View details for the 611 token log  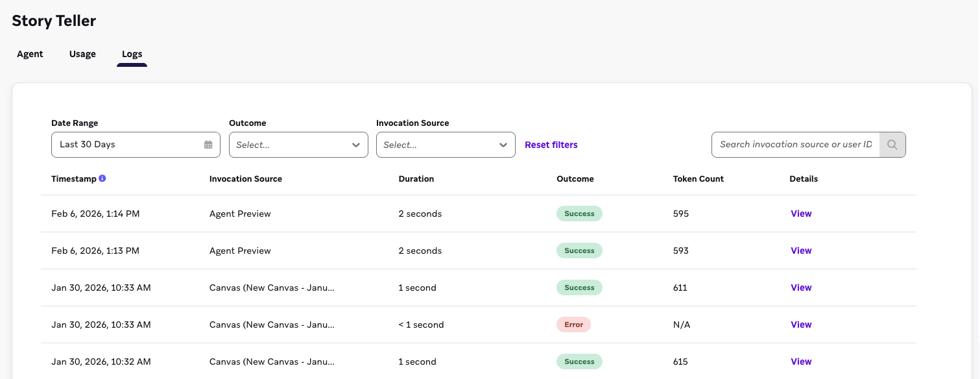tap(801, 287)
